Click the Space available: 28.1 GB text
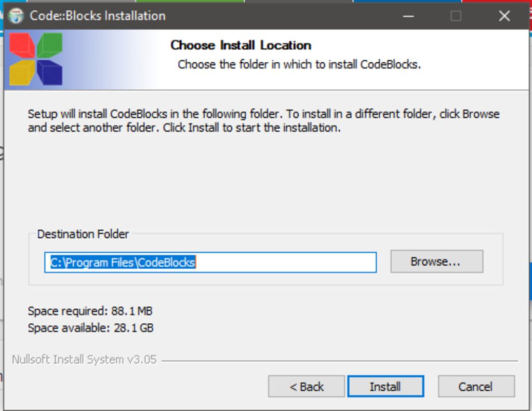532x411 pixels. pyautogui.click(x=90, y=327)
